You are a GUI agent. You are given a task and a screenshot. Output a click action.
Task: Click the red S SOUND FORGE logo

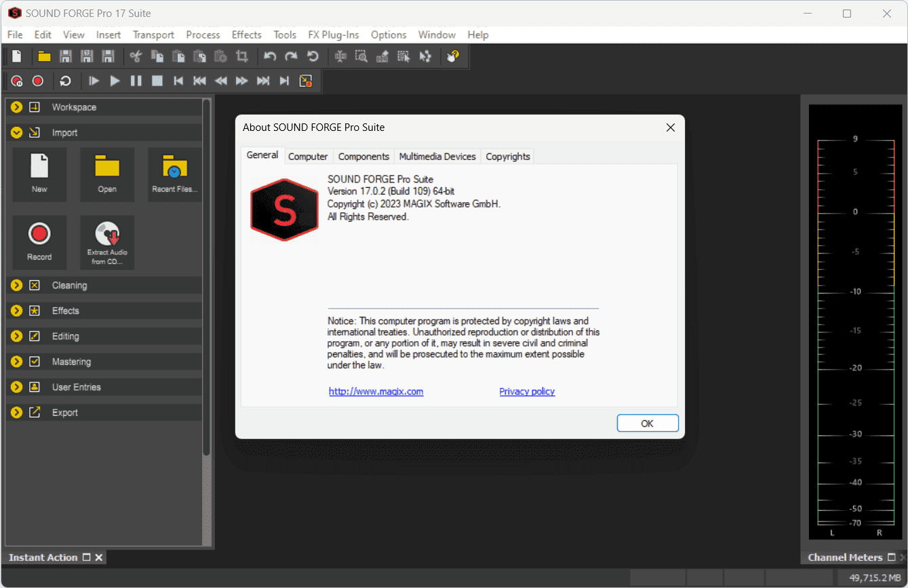click(x=284, y=210)
